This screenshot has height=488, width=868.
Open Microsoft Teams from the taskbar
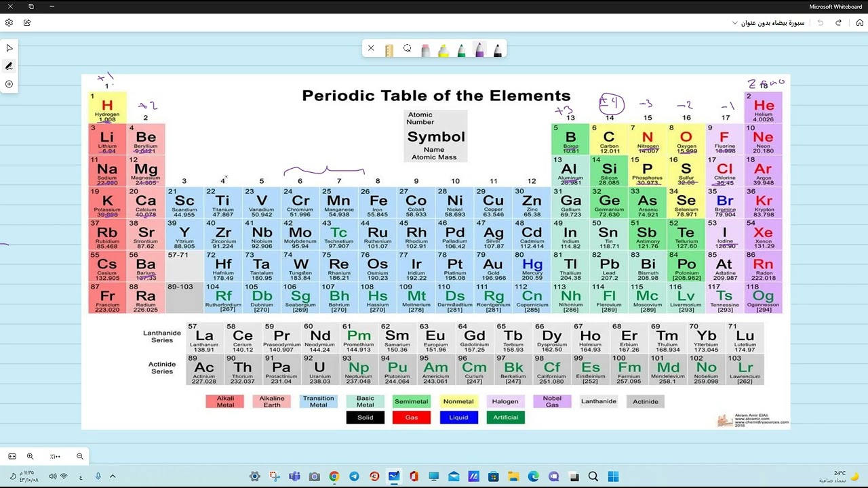point(294,476)
